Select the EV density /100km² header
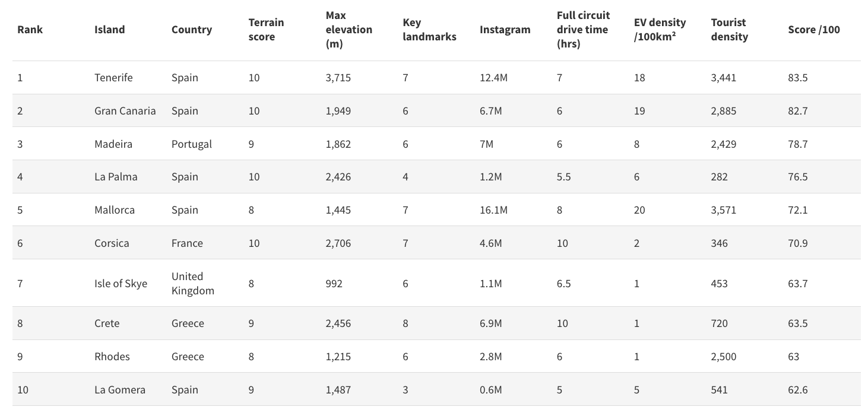The image size is (868, 416). coord(660,30)
